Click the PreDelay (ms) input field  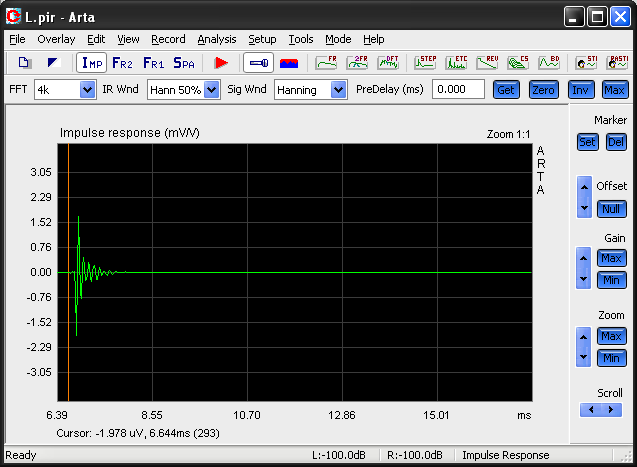tap(459, 89)
